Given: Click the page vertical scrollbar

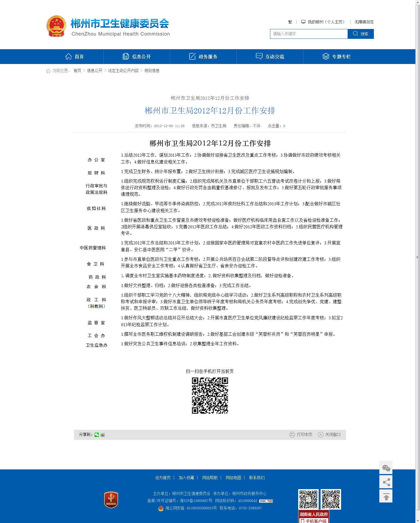Looking at the screenshot, I should 418,257.
